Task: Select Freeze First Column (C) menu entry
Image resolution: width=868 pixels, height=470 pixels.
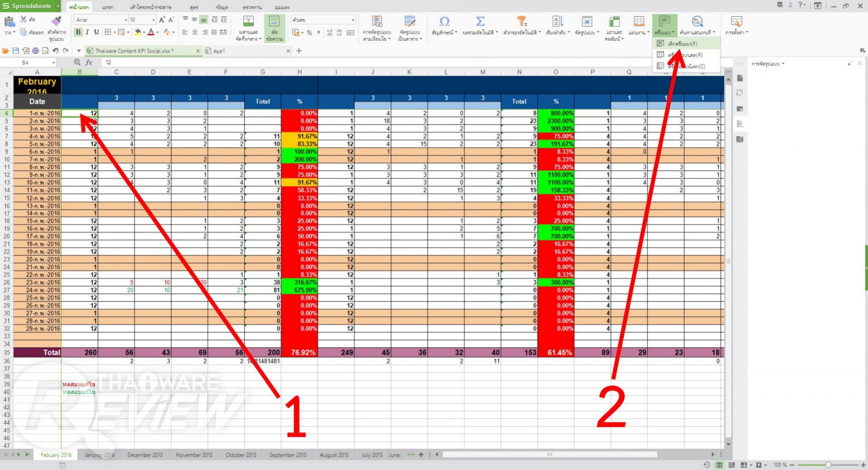Action: point(686,66)
